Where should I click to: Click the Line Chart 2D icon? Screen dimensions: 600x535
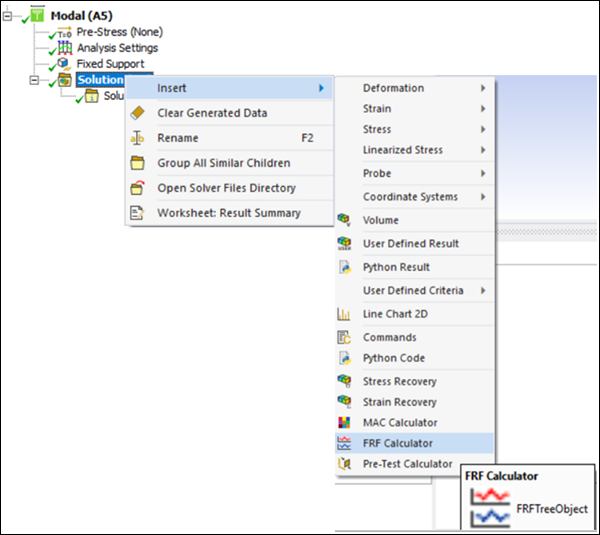(344, 314)
